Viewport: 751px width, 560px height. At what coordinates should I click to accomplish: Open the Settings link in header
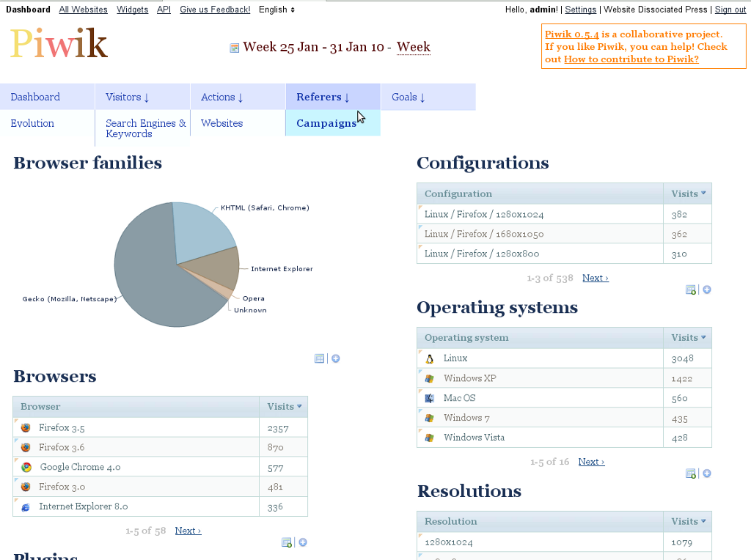[580, 10]
